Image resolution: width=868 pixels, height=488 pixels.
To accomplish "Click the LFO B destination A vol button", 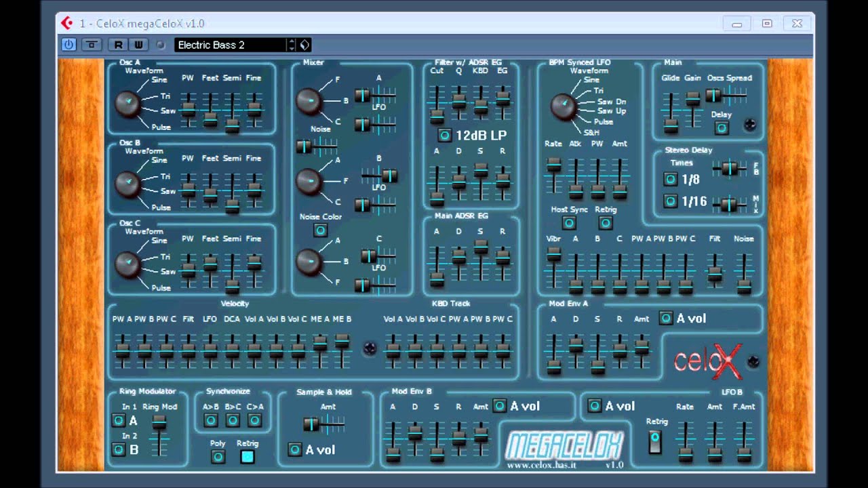I will click(594, 405).
